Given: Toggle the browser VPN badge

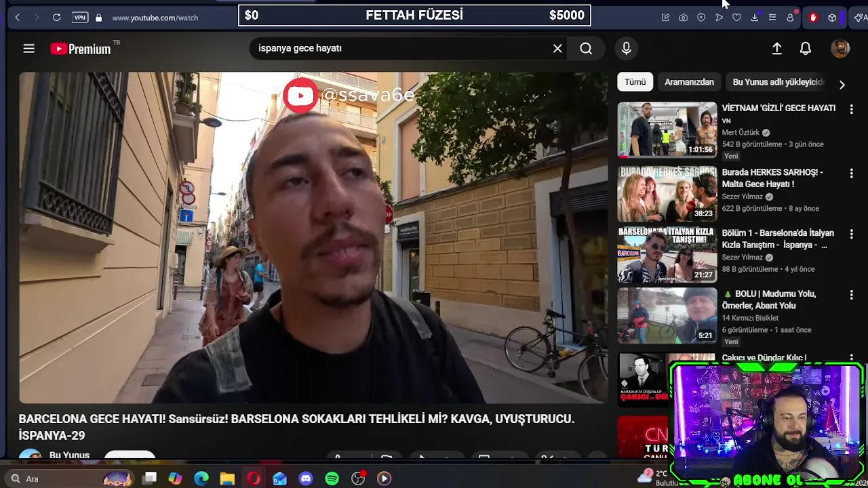Looking at the screenshot, I should (x=80, y=18).
